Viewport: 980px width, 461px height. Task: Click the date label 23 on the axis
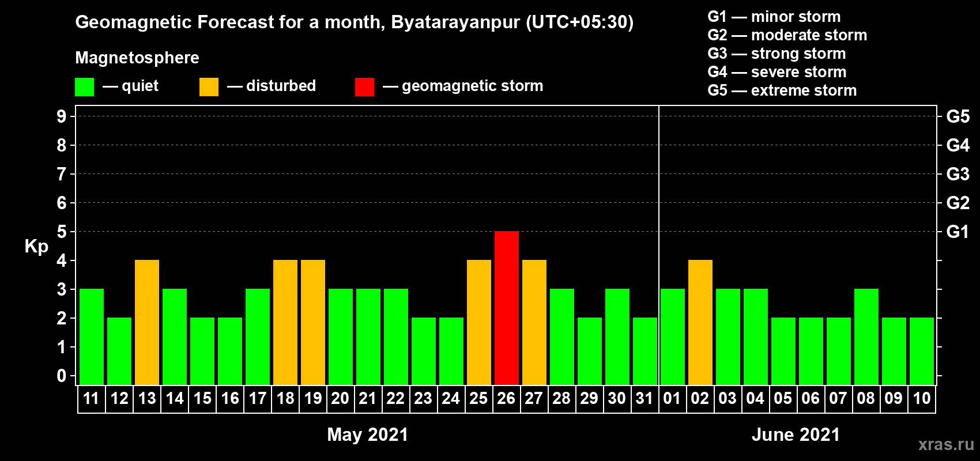pyautogui.click(x=423, y=398)
